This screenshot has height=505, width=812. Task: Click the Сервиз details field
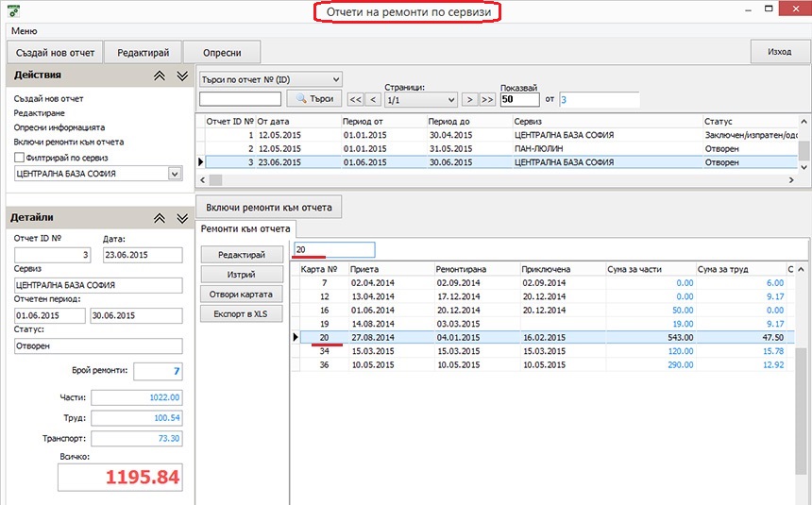[x=98, y=285]
